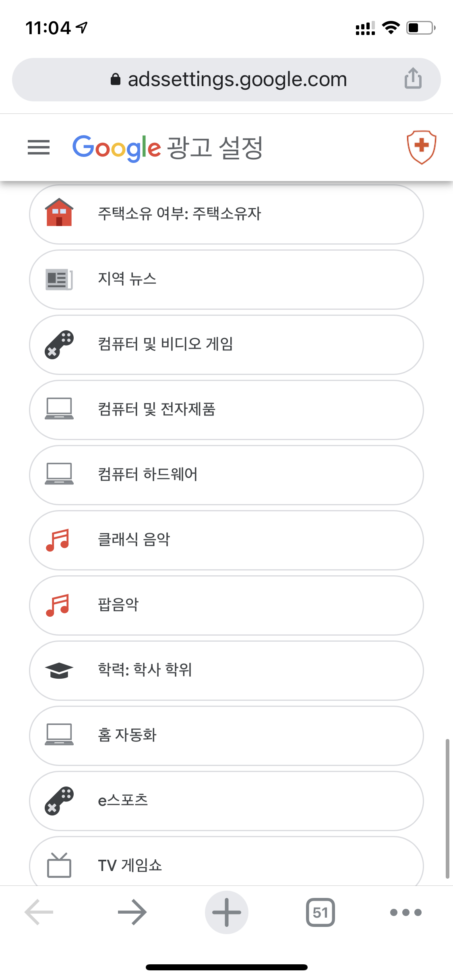The image size is (453, 980).
Task: Open the 주택소유 여부: 주택소유자 item
Action: coord(226,214)
